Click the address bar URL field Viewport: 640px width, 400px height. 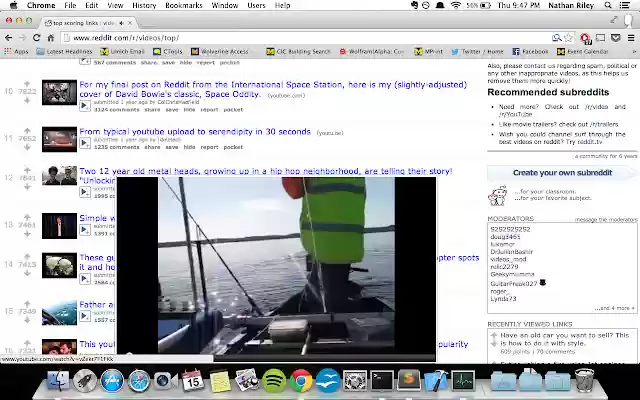pos(306,38)
